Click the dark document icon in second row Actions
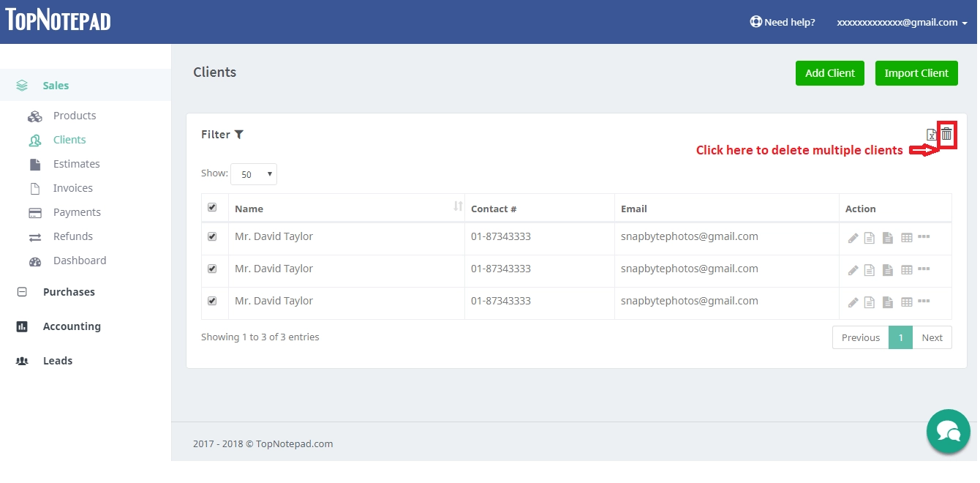 (887, 269)
